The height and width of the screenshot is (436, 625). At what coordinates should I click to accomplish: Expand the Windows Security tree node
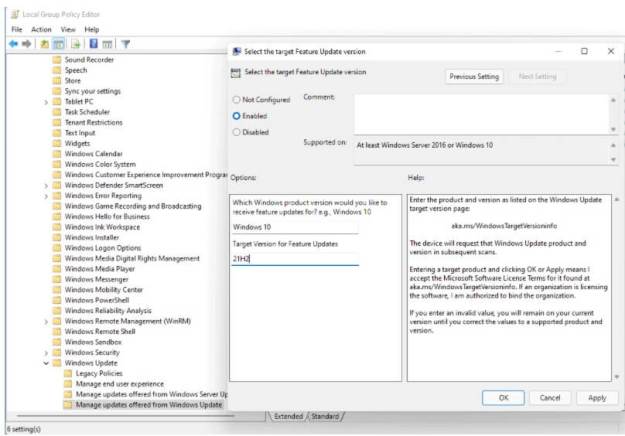[46, 353]
